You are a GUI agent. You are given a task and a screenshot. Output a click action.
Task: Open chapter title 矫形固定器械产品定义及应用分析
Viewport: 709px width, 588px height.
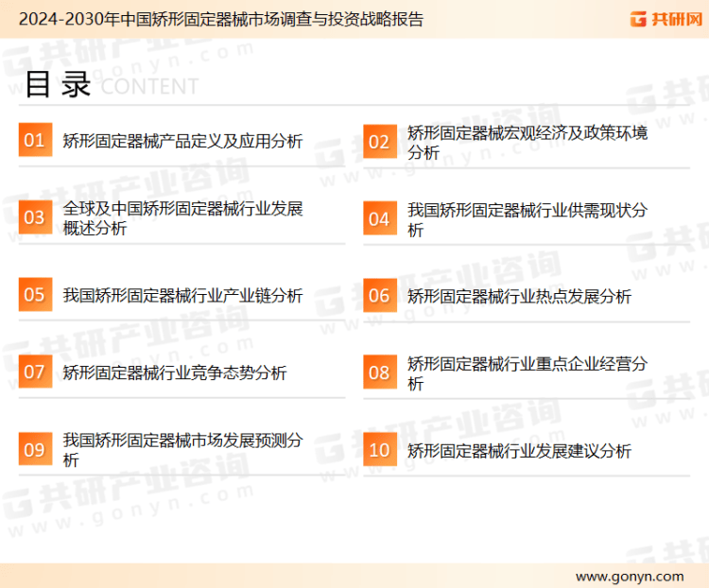point(182,142)
